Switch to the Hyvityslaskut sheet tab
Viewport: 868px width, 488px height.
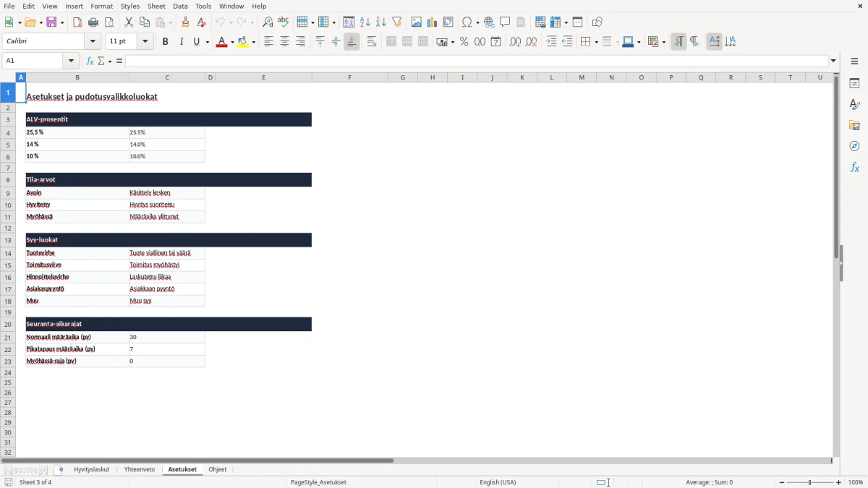pyautogui.click(x=91, y=469)
